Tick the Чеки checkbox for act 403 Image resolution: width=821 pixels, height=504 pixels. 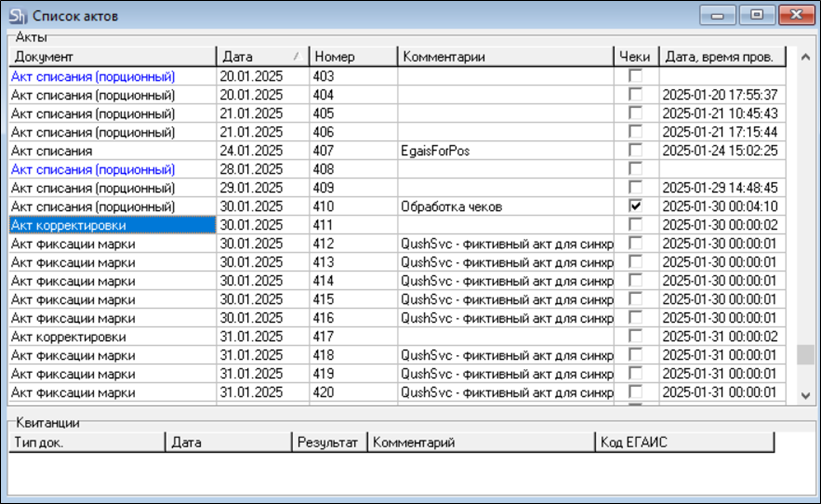[x=635, y=76]
